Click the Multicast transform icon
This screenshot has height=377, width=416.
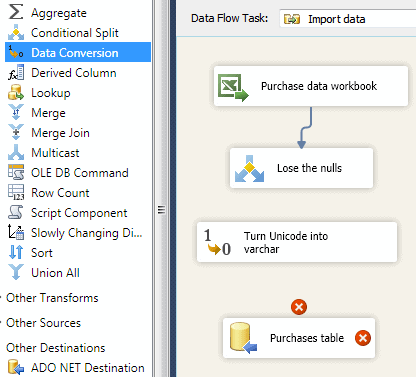coord(16,152)
